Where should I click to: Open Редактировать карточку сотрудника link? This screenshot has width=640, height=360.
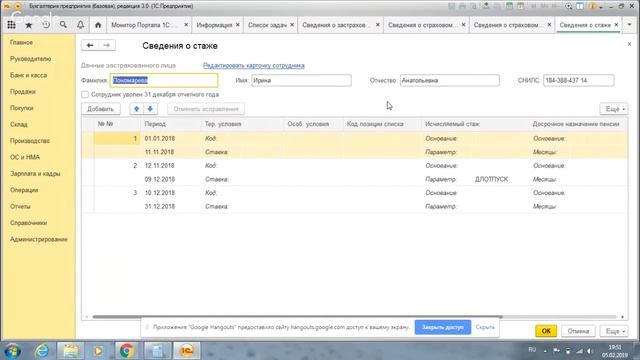point(254,65)
